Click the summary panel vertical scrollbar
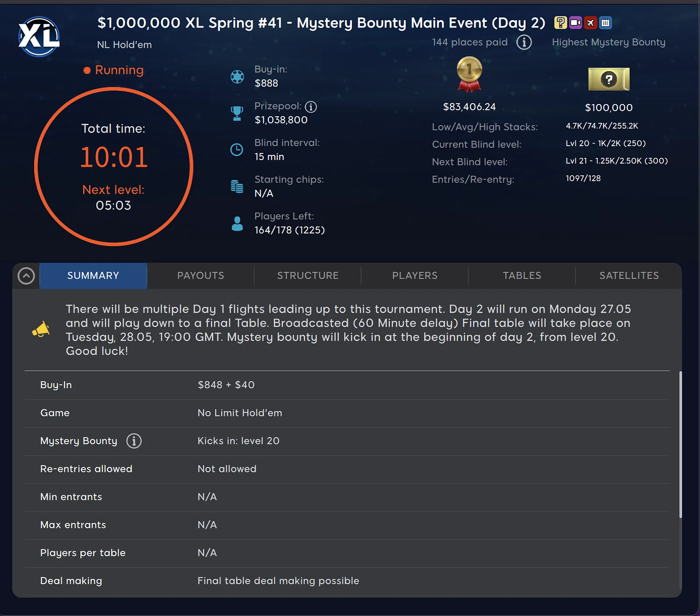The height and width of the screenshot is (616, 700). click(x=680, y=444)
